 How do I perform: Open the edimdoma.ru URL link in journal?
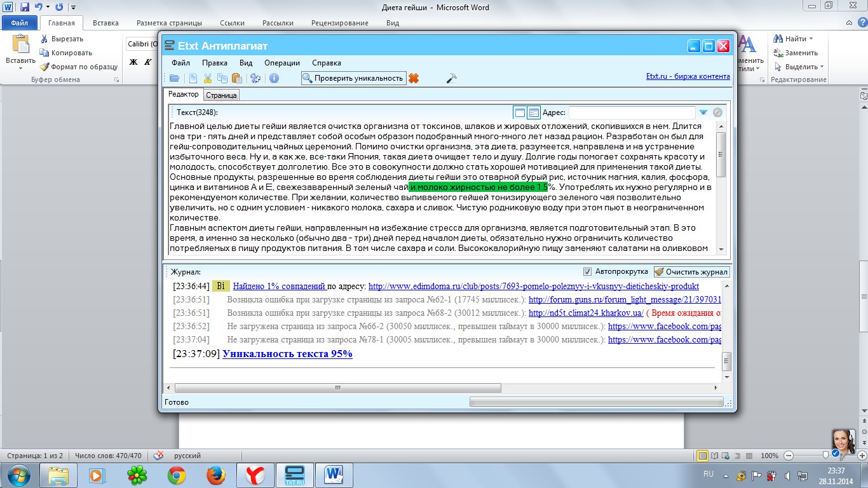pos(534,286)
